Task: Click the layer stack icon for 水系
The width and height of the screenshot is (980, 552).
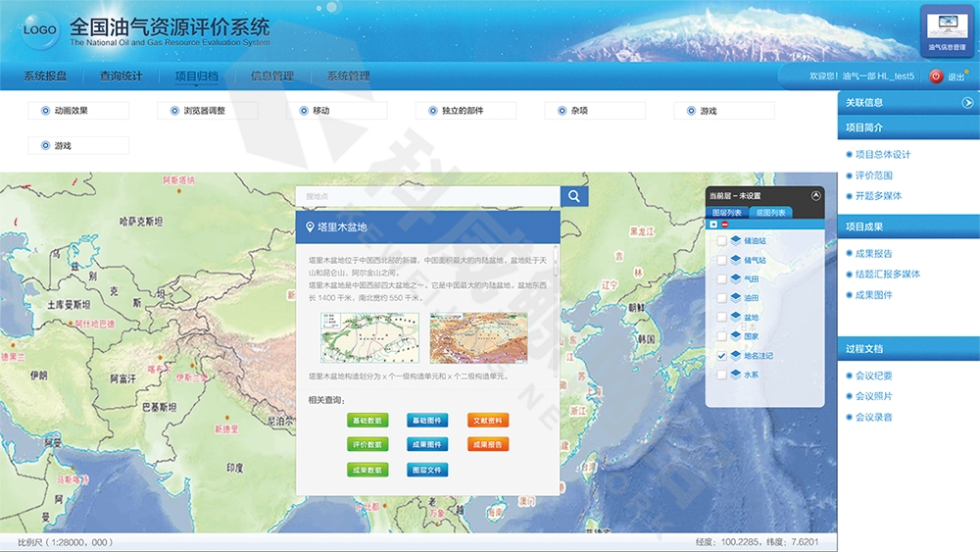Action: point(736,375)
